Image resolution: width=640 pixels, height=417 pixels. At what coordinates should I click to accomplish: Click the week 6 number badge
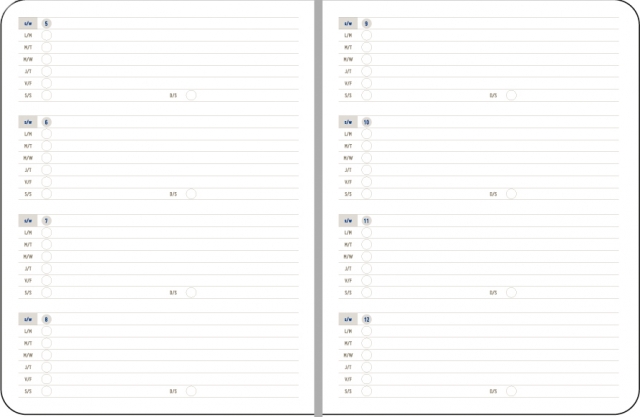(x=46, y=122)
